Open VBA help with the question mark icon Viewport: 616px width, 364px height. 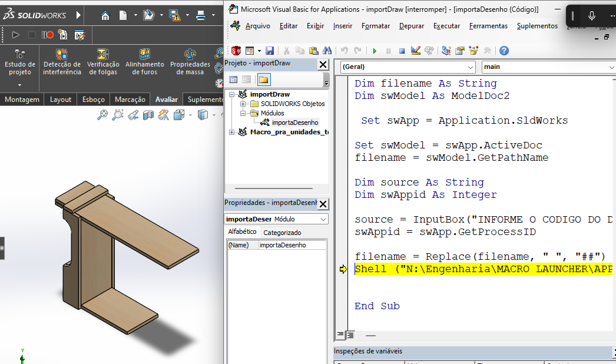(504, 51)
